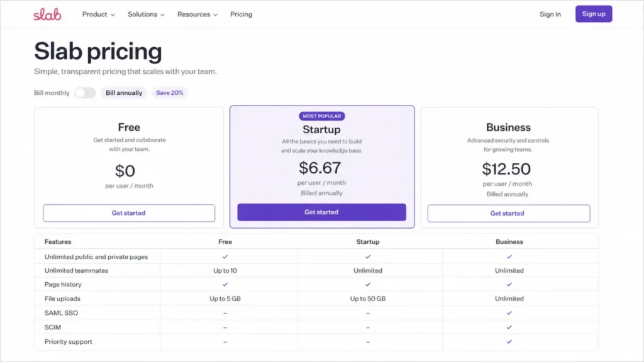Click the Free dash for Priority support
The image size is (644, 362).
pos(225,342)
